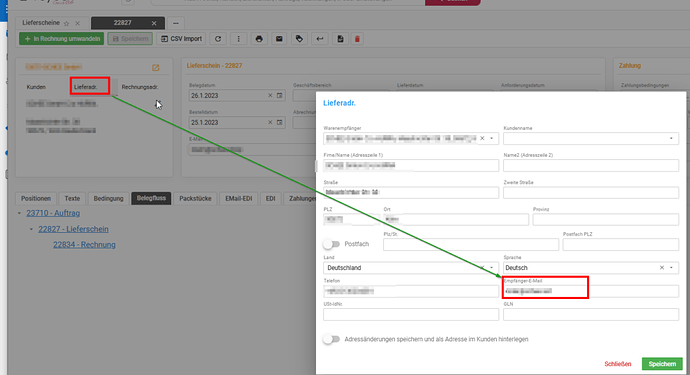Open the 23710 - Auftrag link
The width and height of the screenshot is (690, 375).
[x=53, y=213]
